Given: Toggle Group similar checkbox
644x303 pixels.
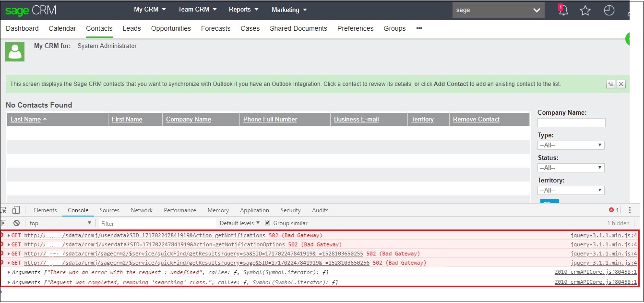Looking at the screenshot, I should (268, 223).
